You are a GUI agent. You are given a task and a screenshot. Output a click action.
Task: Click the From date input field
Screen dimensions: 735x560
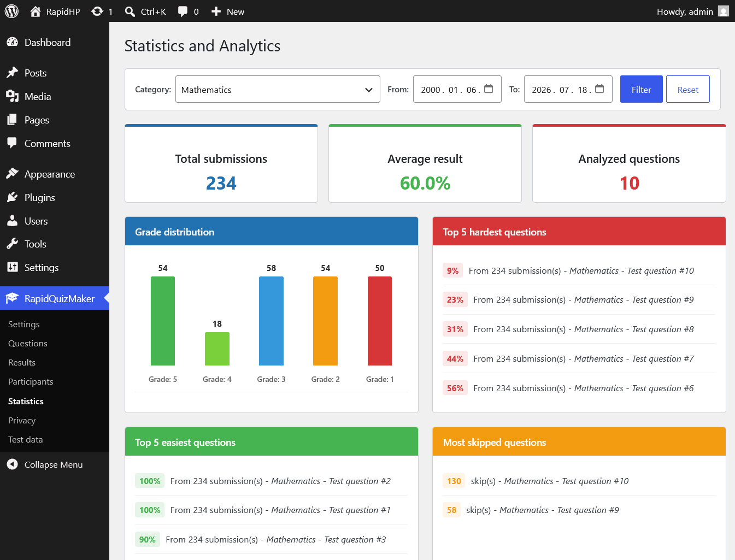[x=457, y=89]
